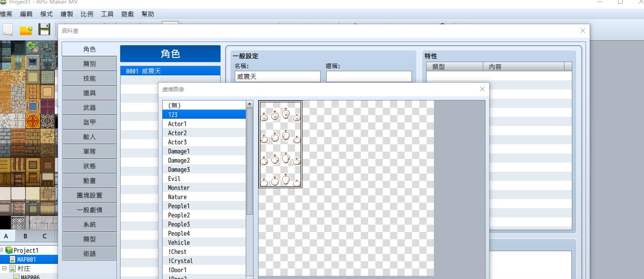Viewport: 644px width, 279px height.
Task: Click the image list scroll up arrow
Action: [249, 104]
